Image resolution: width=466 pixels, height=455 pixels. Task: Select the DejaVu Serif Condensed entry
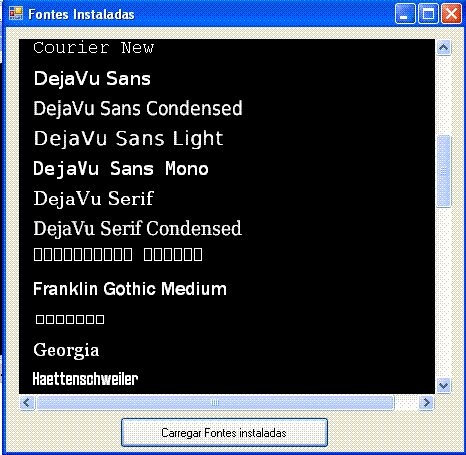[x=137, y=228]
